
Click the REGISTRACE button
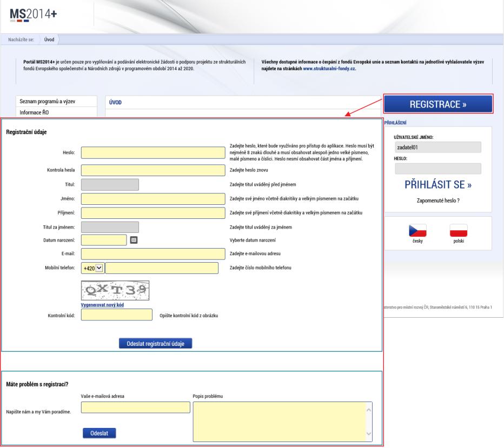coord(438,104)
